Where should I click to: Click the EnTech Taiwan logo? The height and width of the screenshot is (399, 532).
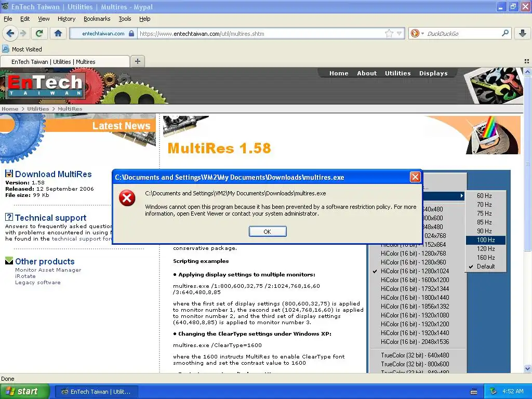click(x=45, y=85)
